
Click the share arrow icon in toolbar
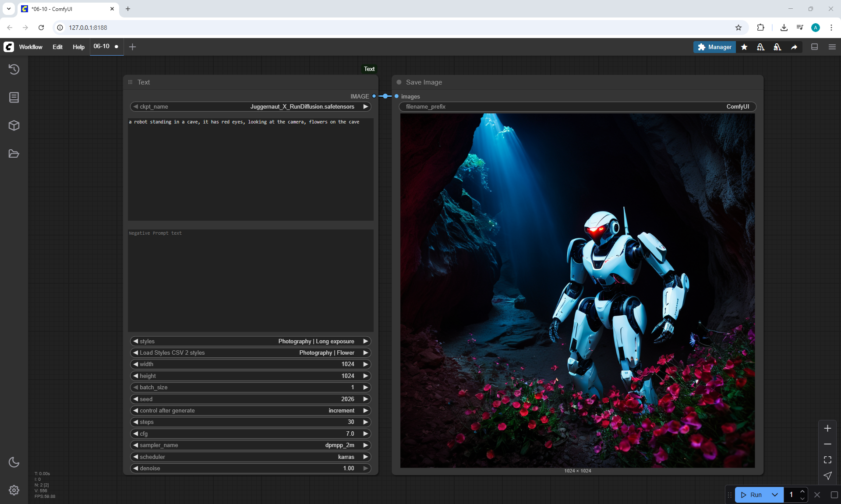pyautogui.click(x=794, y=47)
